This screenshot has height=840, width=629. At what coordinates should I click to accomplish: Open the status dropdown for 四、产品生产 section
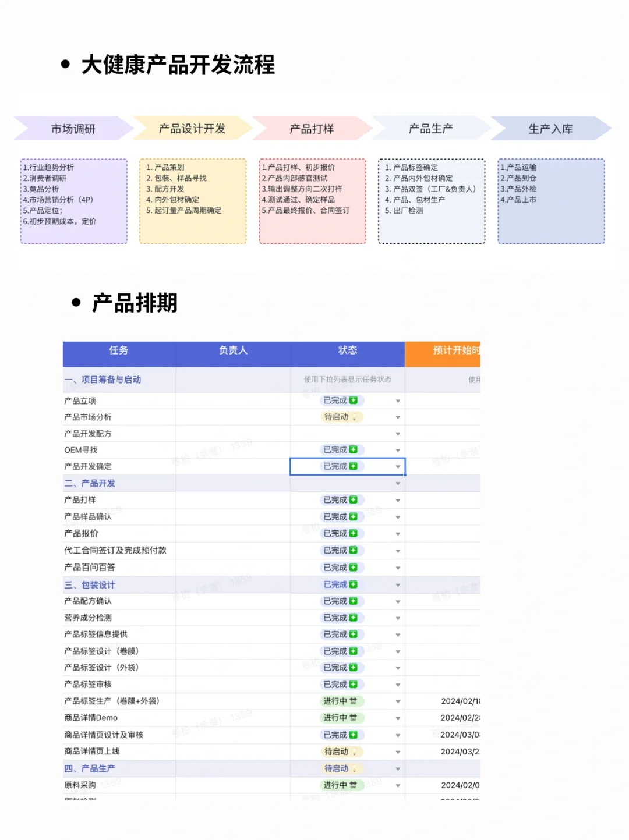coord(397,768)
